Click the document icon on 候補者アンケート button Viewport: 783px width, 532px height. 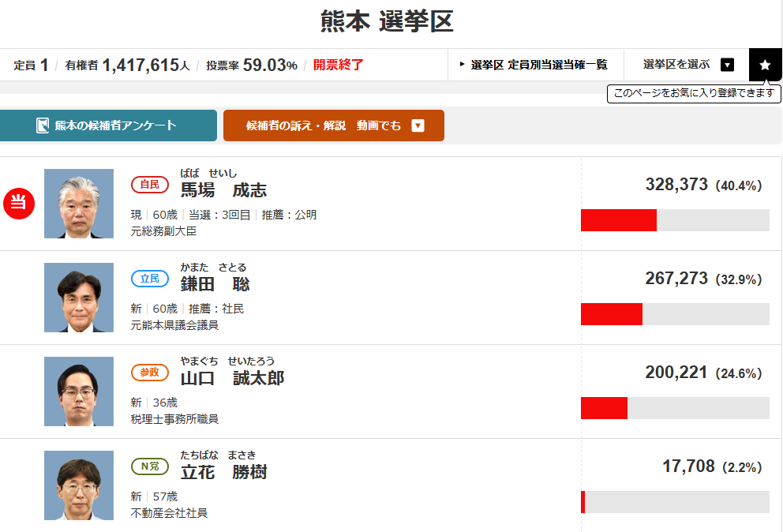(x=43, y=126)
